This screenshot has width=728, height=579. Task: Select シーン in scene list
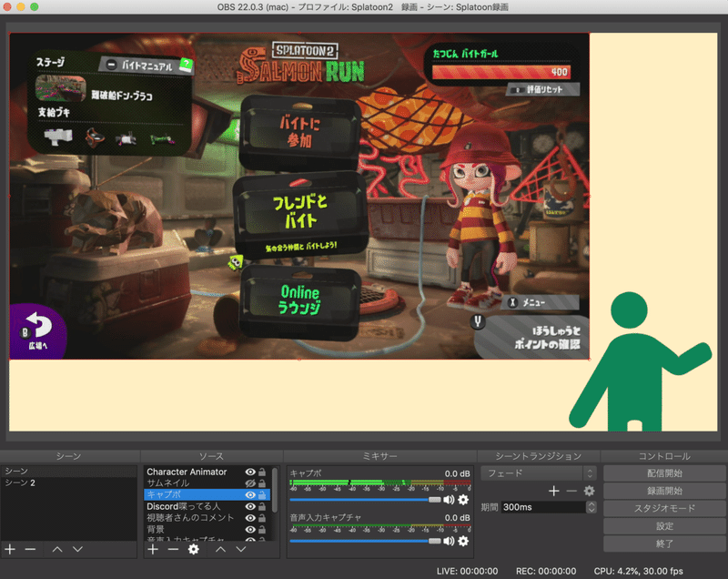click(69, 472)
